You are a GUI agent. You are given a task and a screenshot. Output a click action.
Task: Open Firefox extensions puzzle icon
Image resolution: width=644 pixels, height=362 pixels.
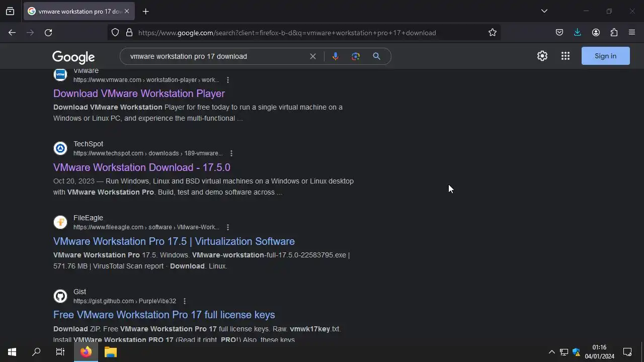tap(614, 33)
